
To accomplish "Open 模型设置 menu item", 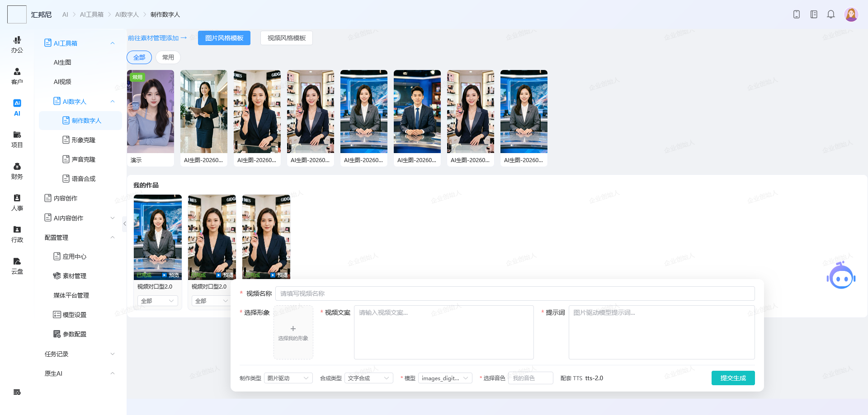I will [x=75, y=315].
